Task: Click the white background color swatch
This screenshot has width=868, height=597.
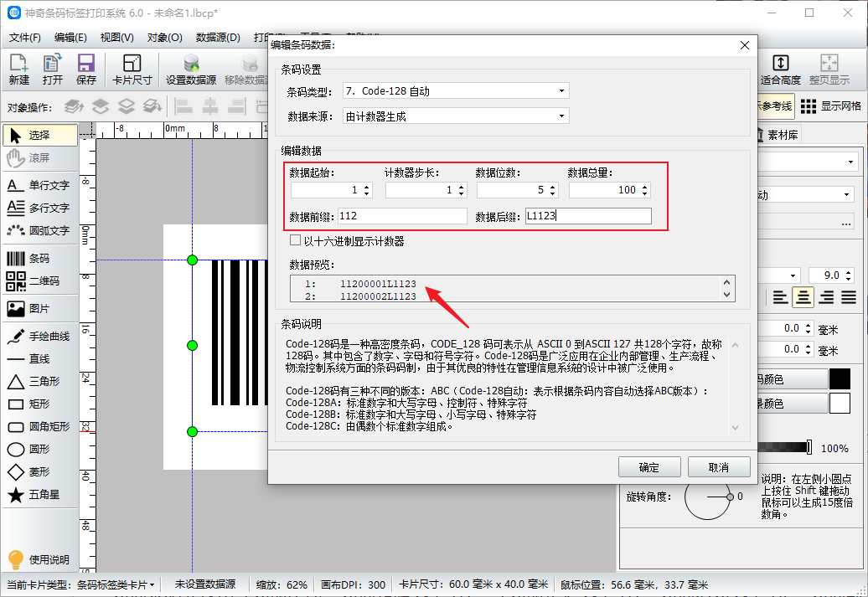Action: click(840, 404)
